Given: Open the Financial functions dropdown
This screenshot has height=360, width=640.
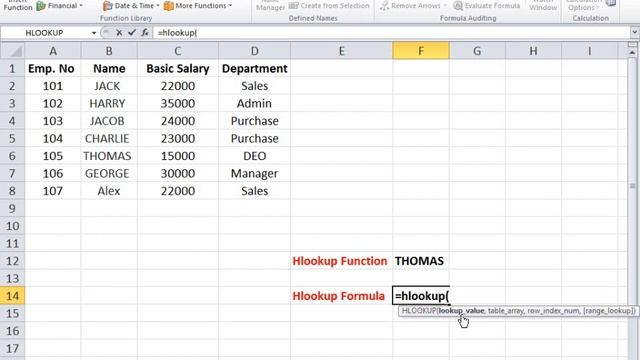Looking at the screenshot, I should pyautogui.click(x=60, y=6).
